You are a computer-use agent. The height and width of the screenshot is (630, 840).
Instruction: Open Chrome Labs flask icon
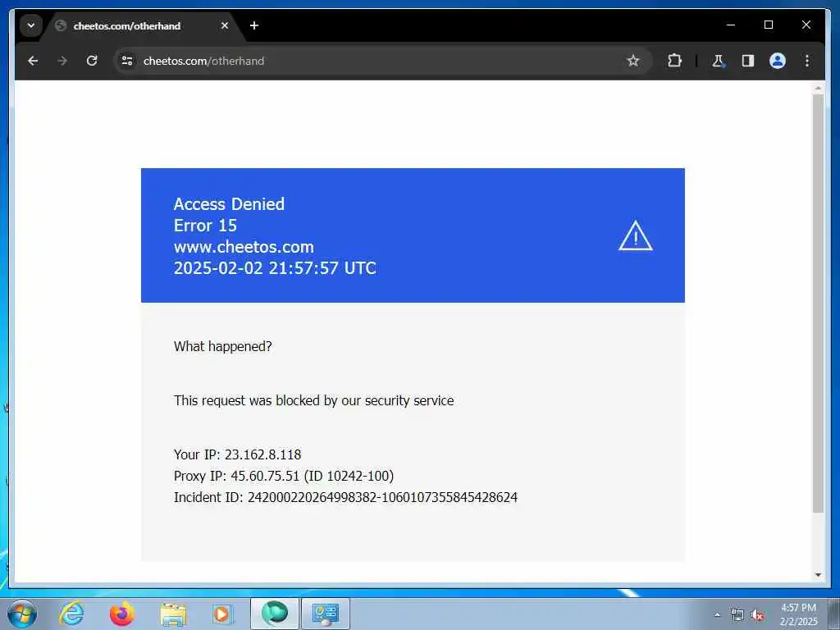pos(718,61)
